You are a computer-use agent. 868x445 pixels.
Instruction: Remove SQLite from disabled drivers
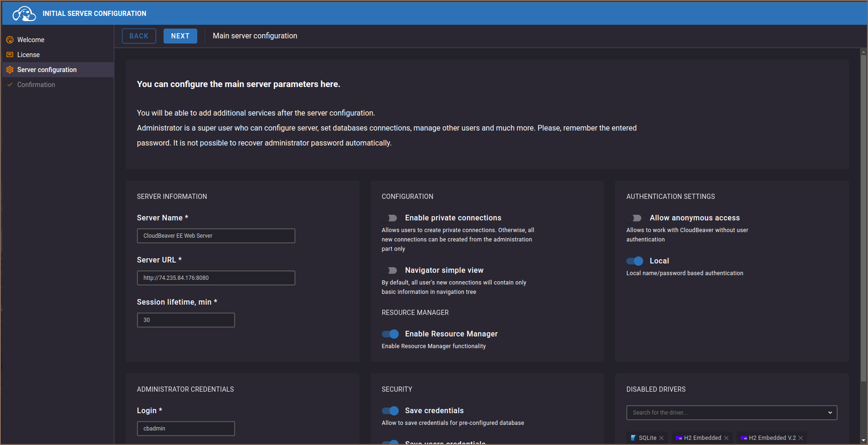pos(661,438)
